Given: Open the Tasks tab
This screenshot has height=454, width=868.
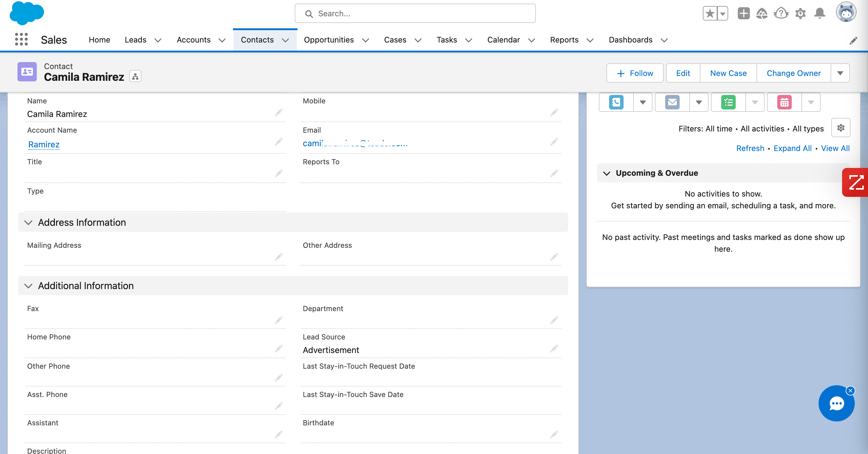Looking at the screenshot, I should coord(447,40).
